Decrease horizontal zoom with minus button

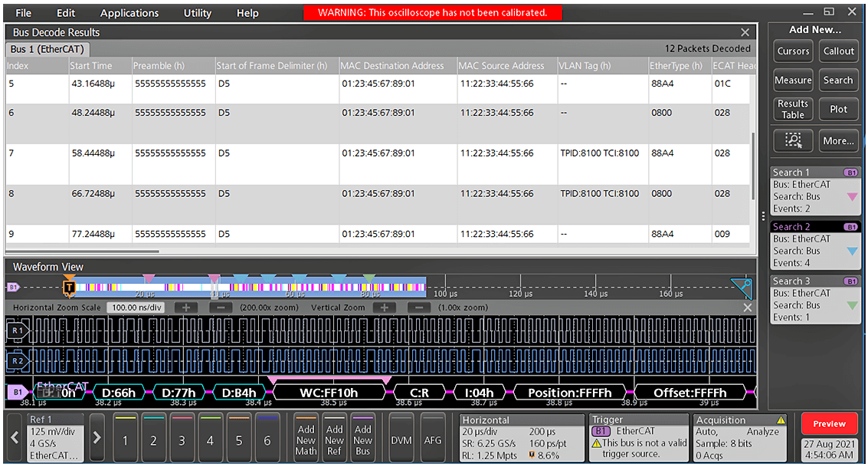point(221,307)
